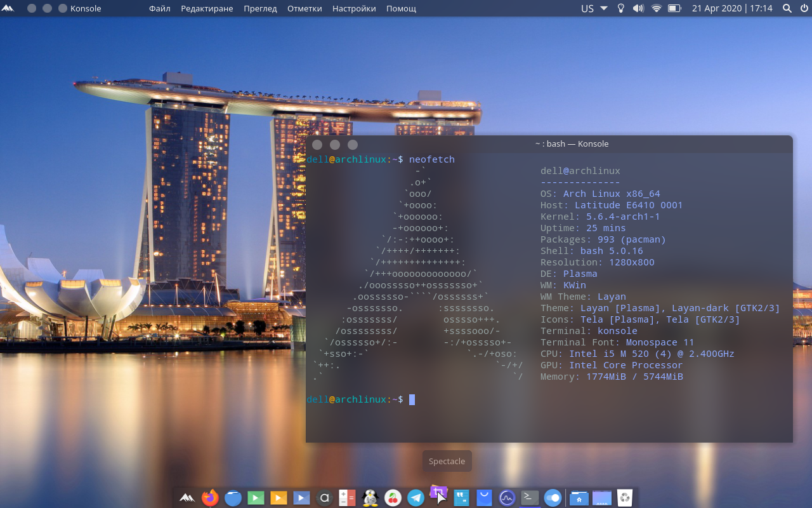Click the light bulb tray icon

pos(621,8)
